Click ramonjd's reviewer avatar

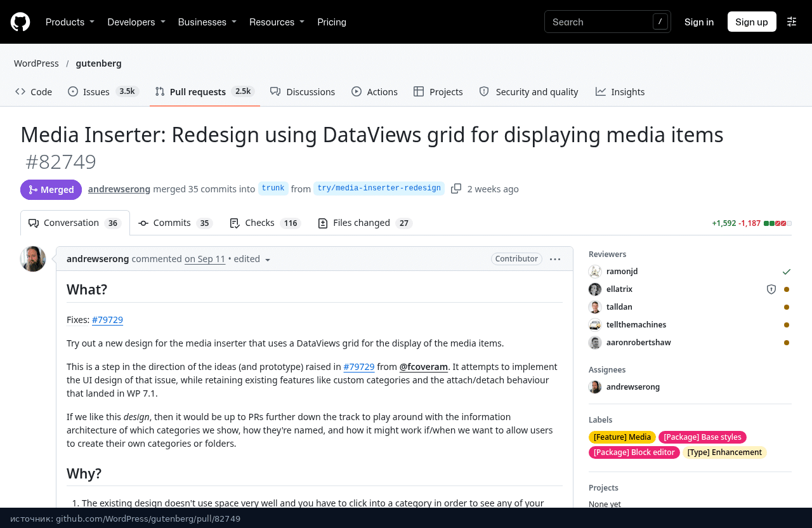pos(595,272)
